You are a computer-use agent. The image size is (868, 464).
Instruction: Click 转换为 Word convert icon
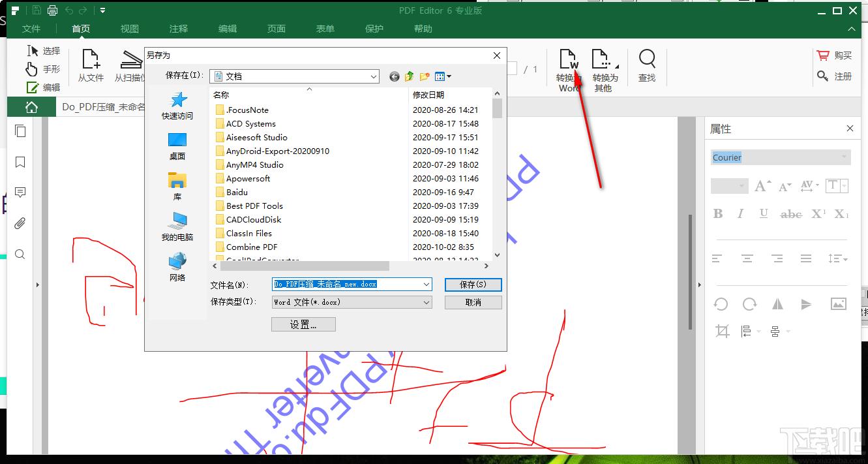pyautogui.click(x=569, y=70)
